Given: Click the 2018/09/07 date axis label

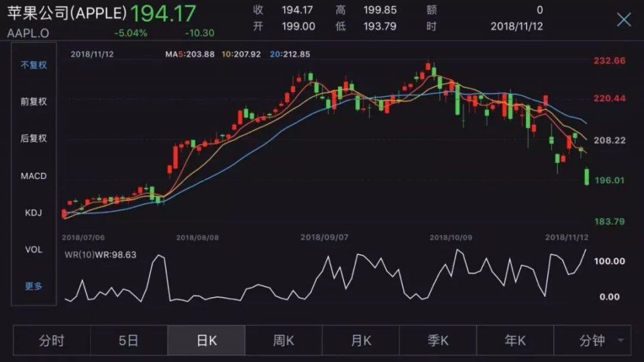Looking at the screenshot, I should 325,237.
